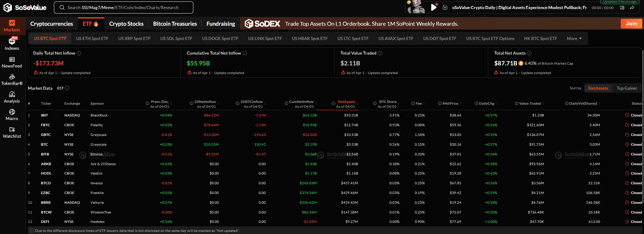This screenshot has width=644, height=234.
Task: Sort by Value Traded column arrows
Action: [x=543, y=103]
